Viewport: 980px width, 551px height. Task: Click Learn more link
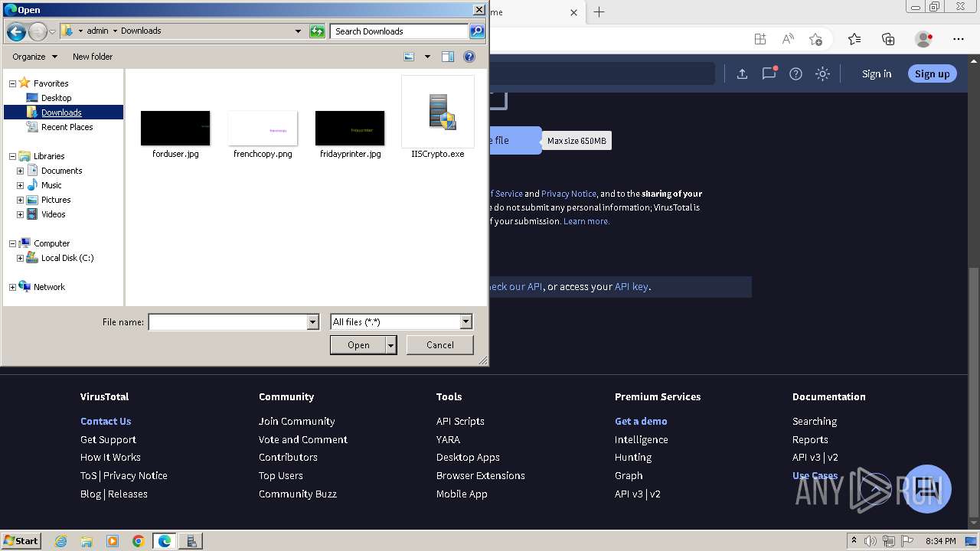tap(586, 221)
